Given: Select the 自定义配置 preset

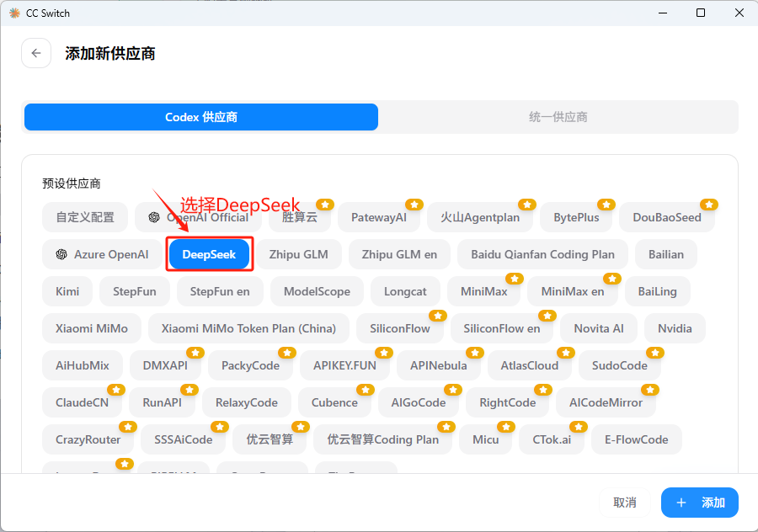Looking at the screenshot, I should [x=85, y=217].
